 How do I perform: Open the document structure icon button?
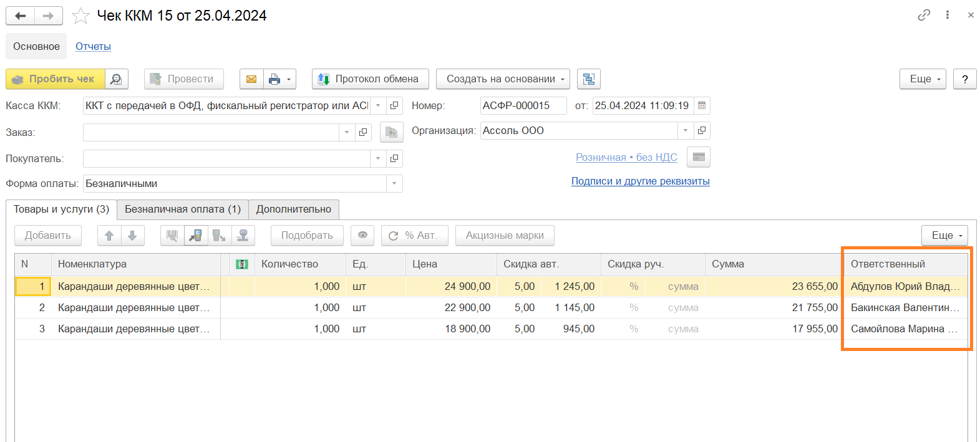(x=588, y=79)
